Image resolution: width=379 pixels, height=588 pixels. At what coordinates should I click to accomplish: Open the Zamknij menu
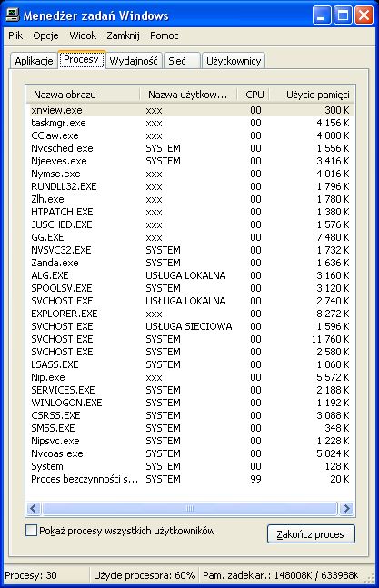[123, 35]
